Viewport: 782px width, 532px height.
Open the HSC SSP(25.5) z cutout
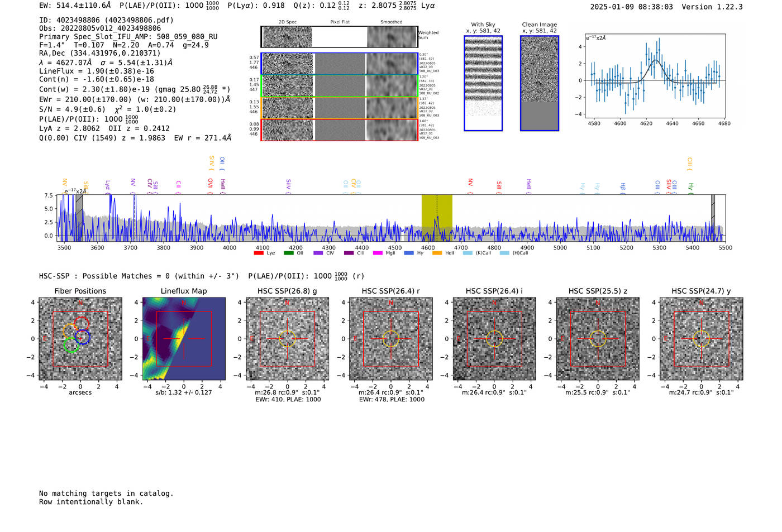coord(598,338)
